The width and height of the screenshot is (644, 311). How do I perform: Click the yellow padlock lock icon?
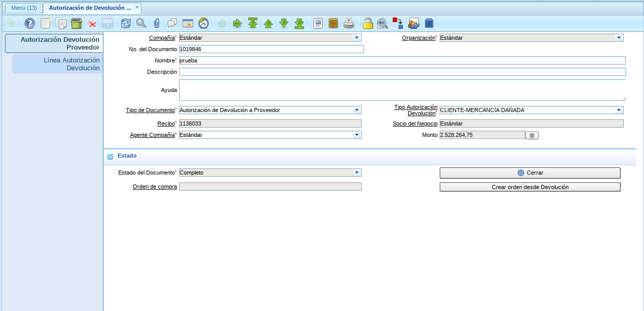pos(367,23)
